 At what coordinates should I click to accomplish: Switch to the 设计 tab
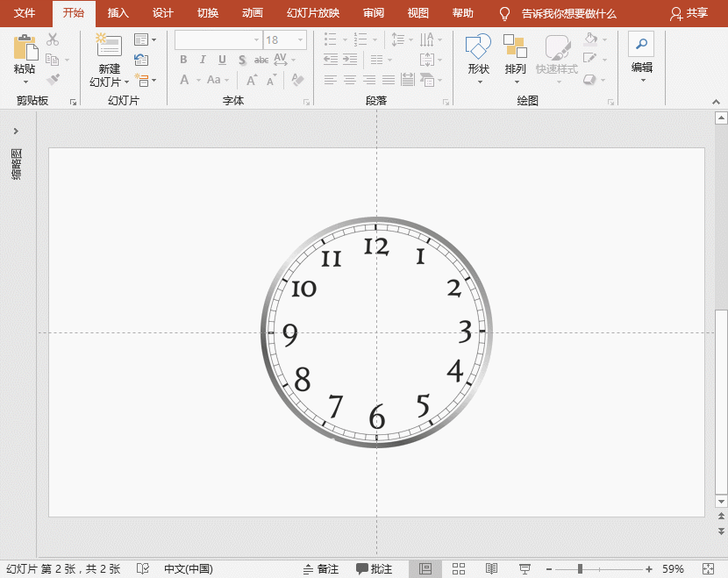(162, 13)
